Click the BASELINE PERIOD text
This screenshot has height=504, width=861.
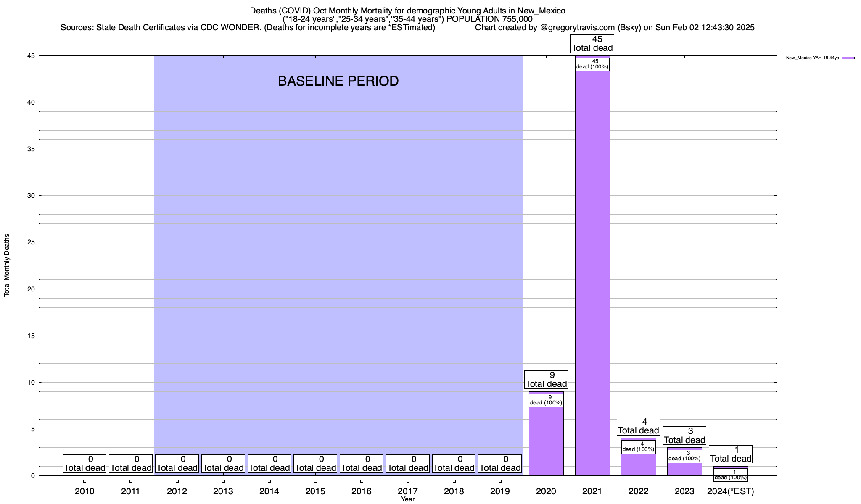[x=338, y=81]
